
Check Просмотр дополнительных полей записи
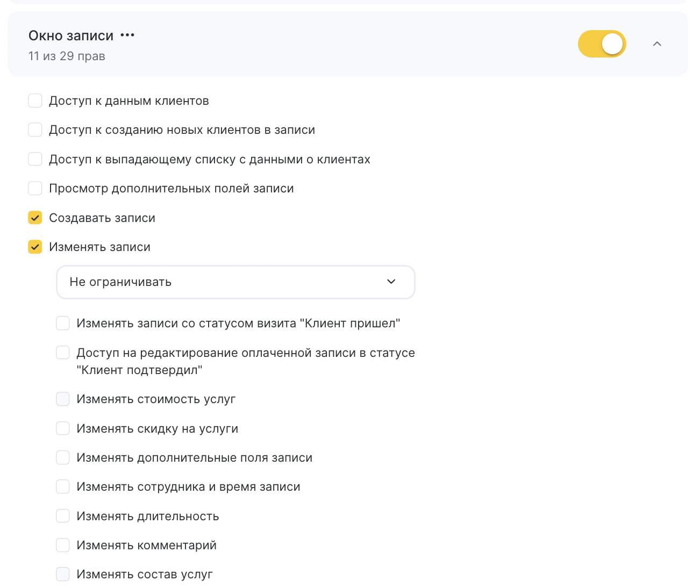click(x=35, y=189)
